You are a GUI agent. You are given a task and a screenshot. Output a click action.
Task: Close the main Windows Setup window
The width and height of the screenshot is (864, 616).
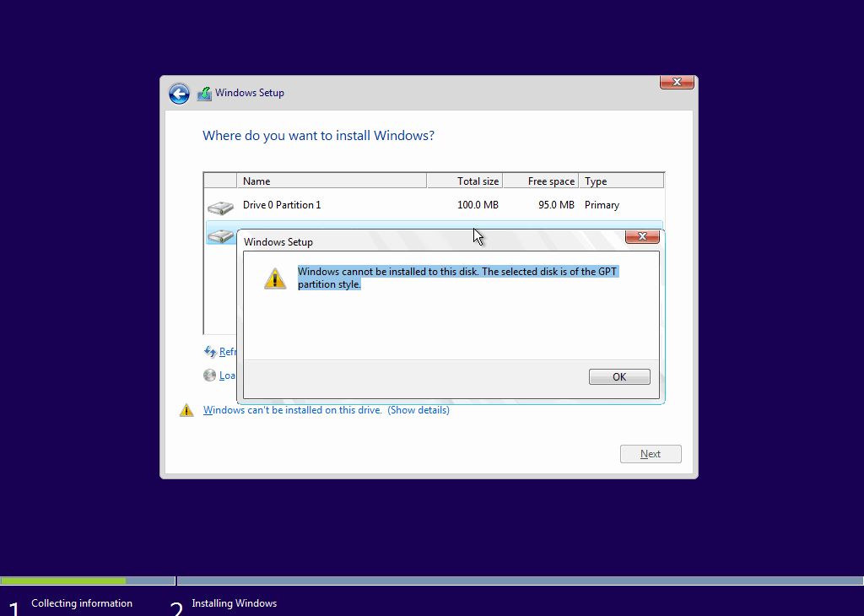pyautogui.click(x=677, y=82)
